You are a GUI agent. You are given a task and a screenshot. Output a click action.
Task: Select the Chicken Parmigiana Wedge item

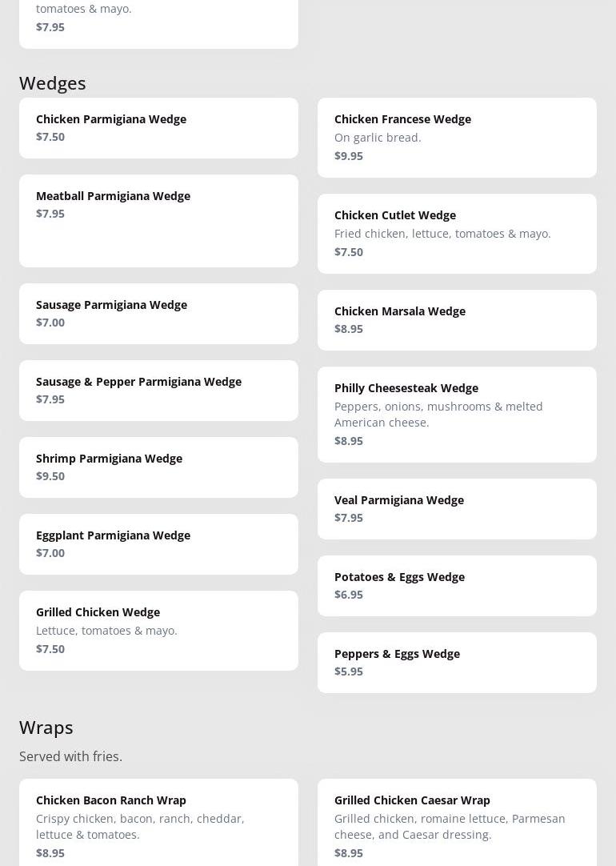pos(158,128)
